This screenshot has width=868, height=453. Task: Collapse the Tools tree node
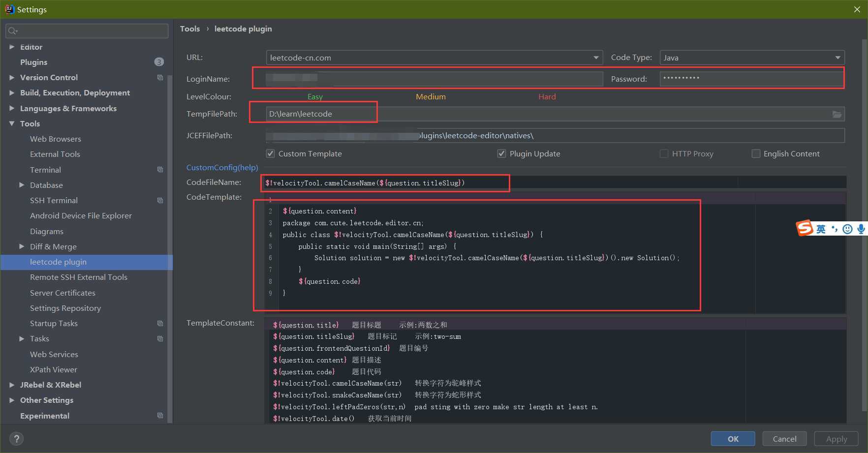click(x=12, y=123)
